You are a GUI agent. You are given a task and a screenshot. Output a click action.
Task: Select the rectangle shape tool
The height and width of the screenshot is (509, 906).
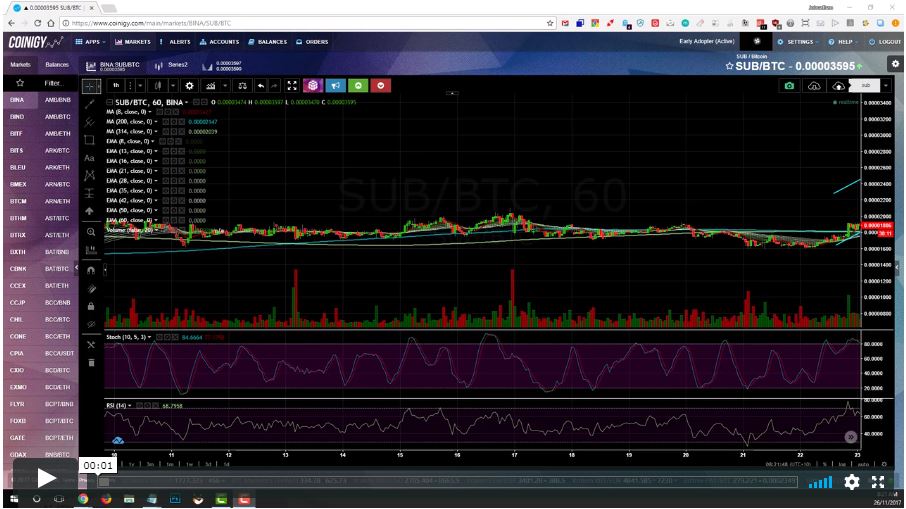coord(90,140)
